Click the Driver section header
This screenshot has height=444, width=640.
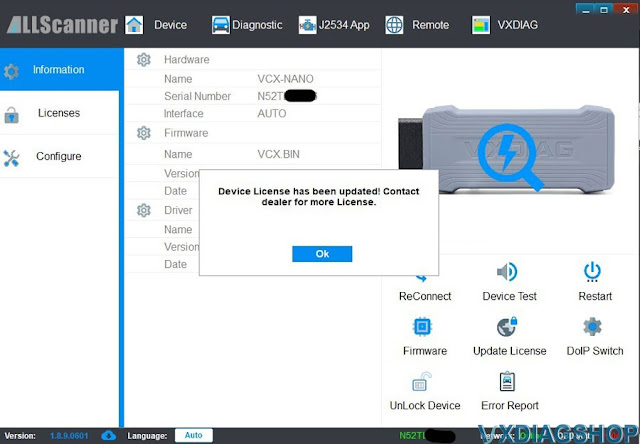178,210
